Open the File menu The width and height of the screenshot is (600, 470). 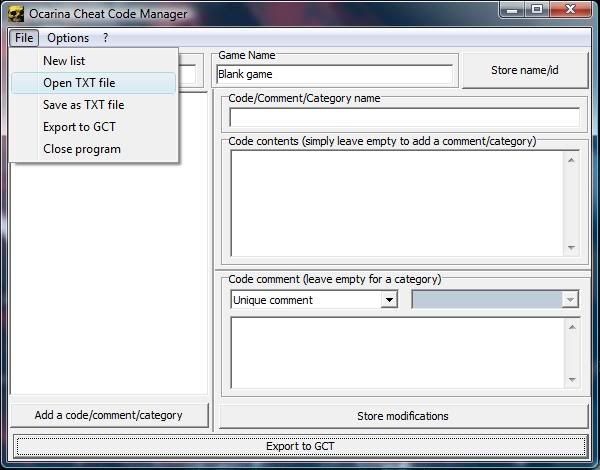[24, 38]
